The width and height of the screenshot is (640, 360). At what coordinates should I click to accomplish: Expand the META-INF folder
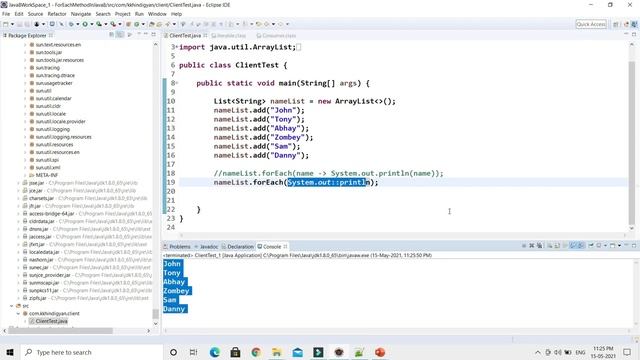[x=25, y=175]
